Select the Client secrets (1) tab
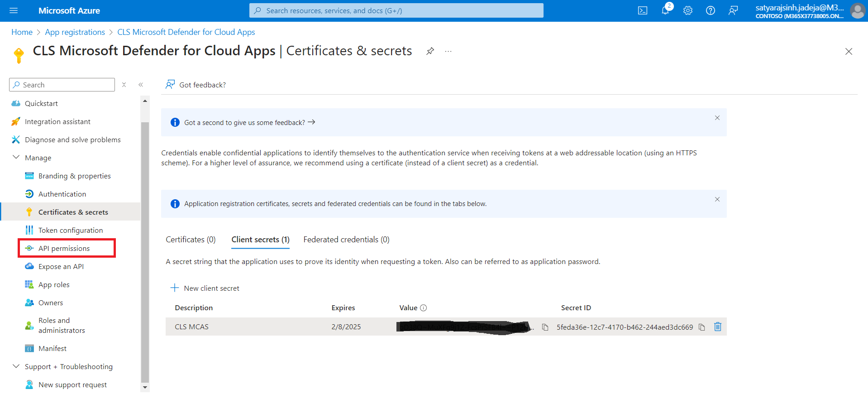868x394 pixels. click(x=260, y=240)
